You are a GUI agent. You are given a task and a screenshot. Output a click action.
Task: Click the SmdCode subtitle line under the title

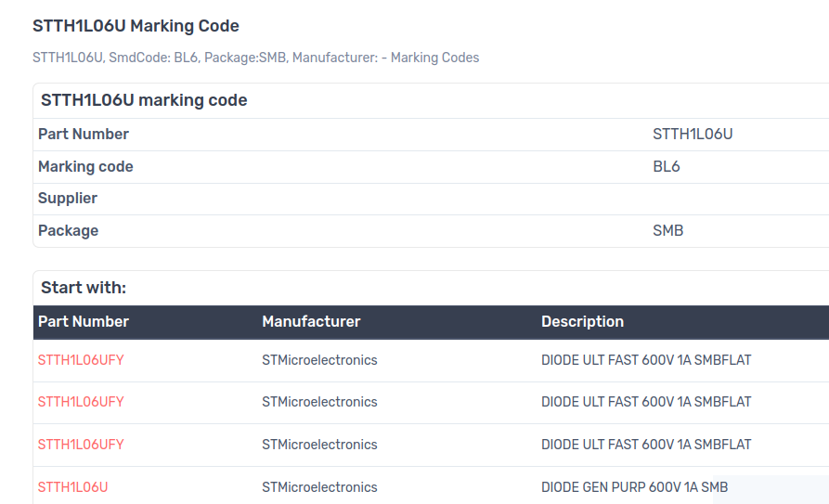coord(255,58)
